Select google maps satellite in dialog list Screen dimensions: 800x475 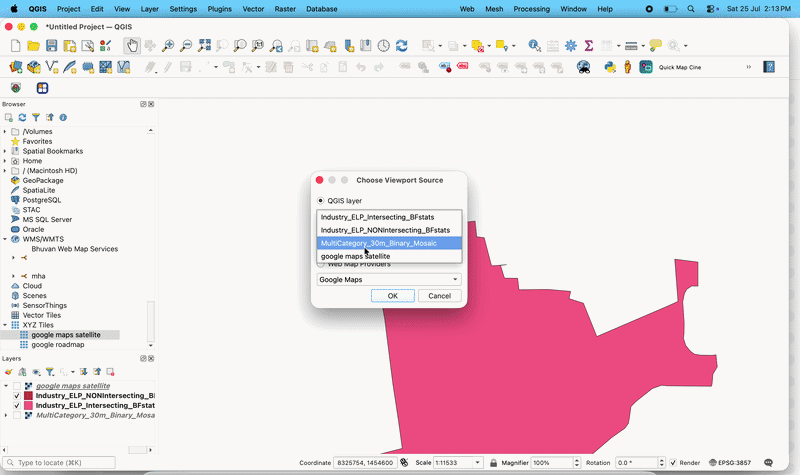pyautogui.click(x=389, y=257)
